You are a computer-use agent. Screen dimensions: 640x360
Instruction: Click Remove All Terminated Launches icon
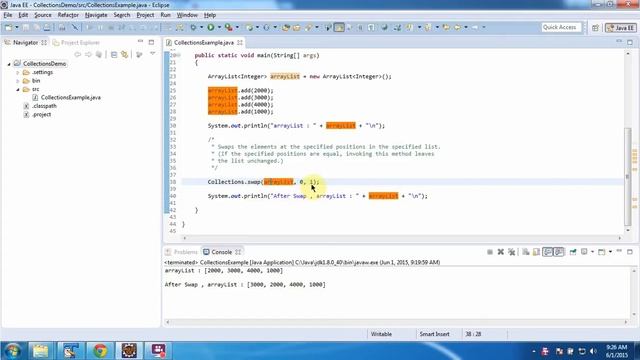[x=512, y=252]
